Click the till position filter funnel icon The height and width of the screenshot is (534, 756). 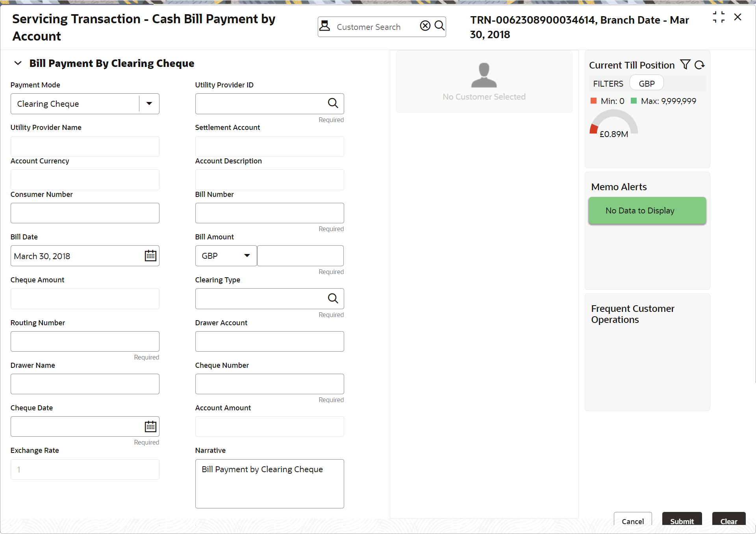[x=685, y=65]
